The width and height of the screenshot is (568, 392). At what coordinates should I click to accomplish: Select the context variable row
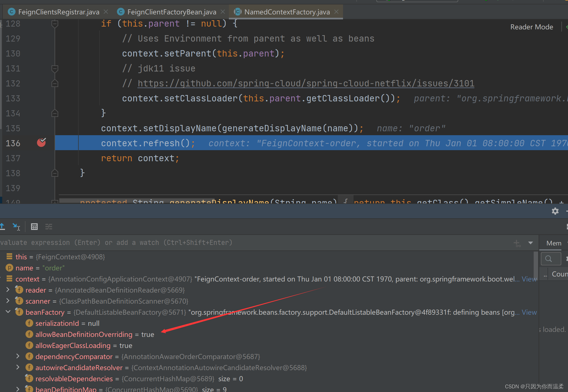[x=266, y=279]
